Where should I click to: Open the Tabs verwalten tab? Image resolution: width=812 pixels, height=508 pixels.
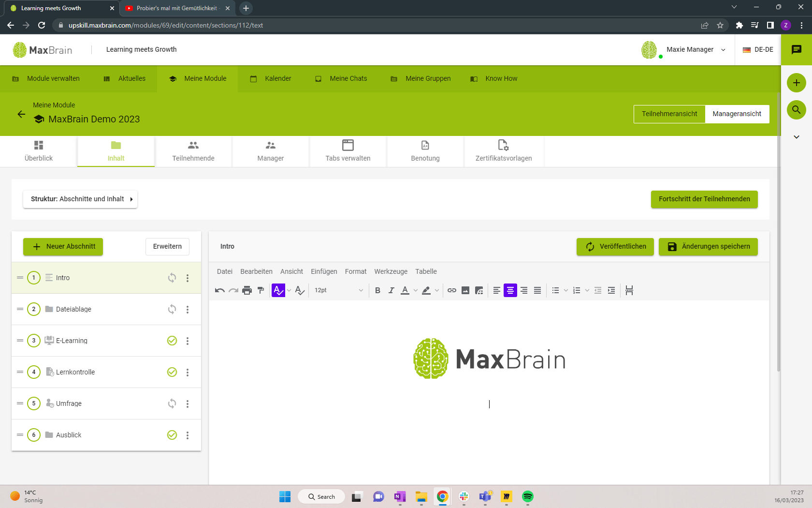point(348,151)
